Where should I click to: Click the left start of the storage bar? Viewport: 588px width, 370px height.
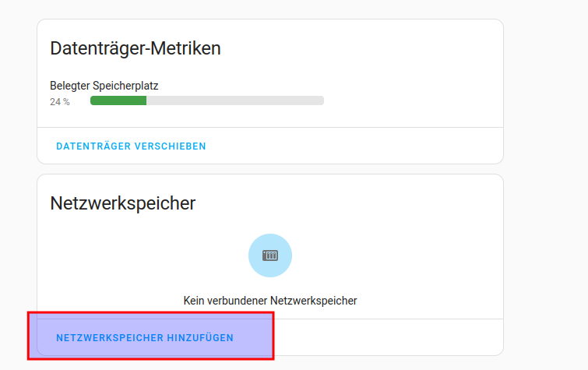93,100
